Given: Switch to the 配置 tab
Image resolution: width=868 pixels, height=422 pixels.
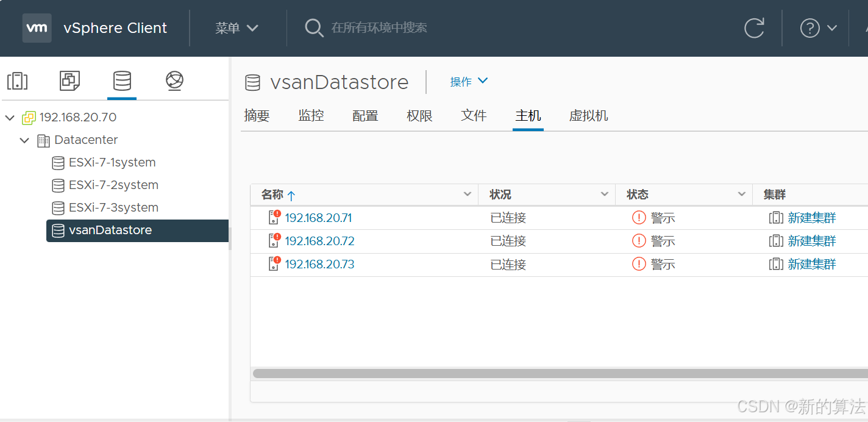Looking at the screenshot, I should [x=365, y=116].
